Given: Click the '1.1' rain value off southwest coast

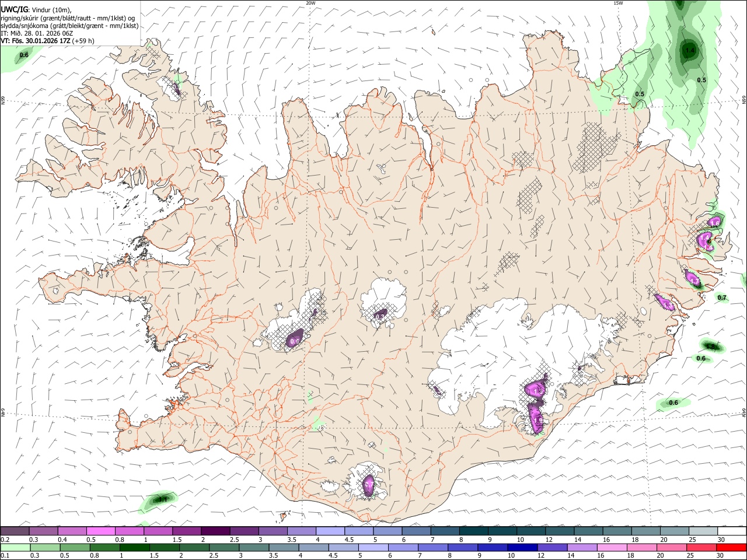Looking at the screenshot, I should pos(163,499).
